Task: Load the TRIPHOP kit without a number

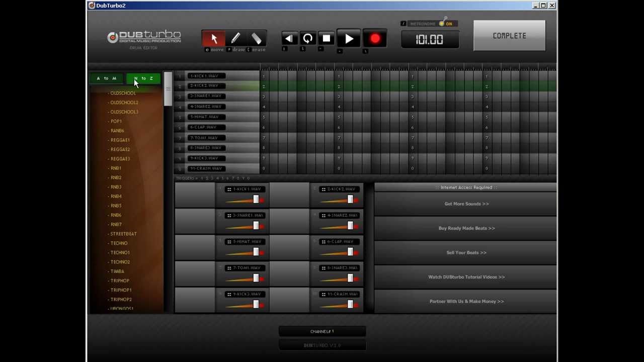Action: click(119, 281)
